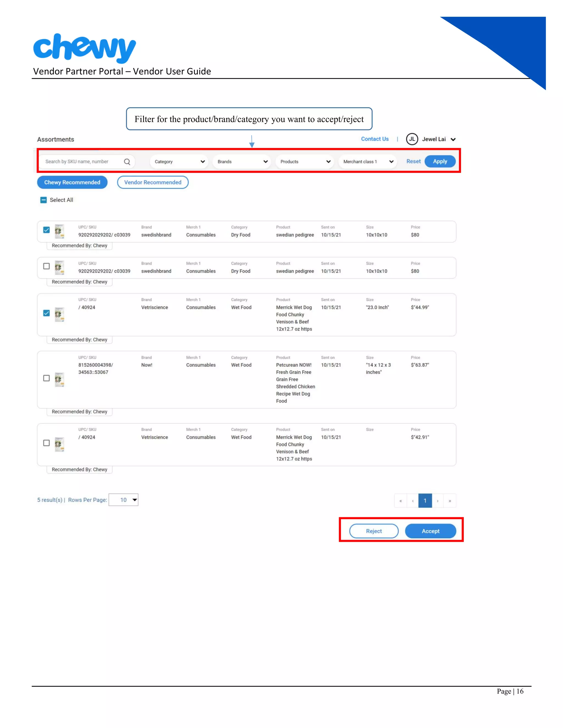This screenshot has width=563, height=728.
Task: Uncheck the Vetriscience $44.99 row checkbox
Action: click(46, 313)
